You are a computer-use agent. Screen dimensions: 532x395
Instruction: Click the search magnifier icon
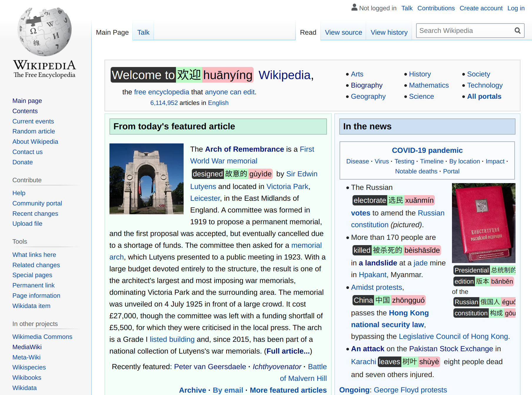[517, 31]
